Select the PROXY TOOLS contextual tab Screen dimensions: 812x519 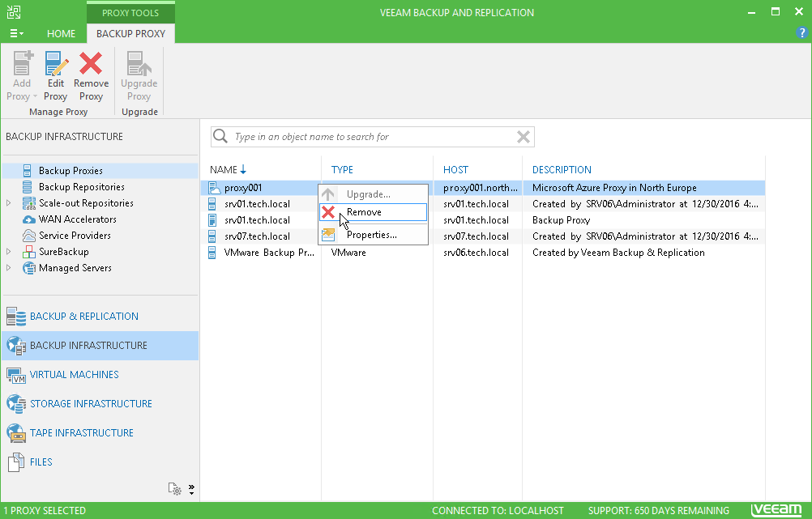[130, 12]
